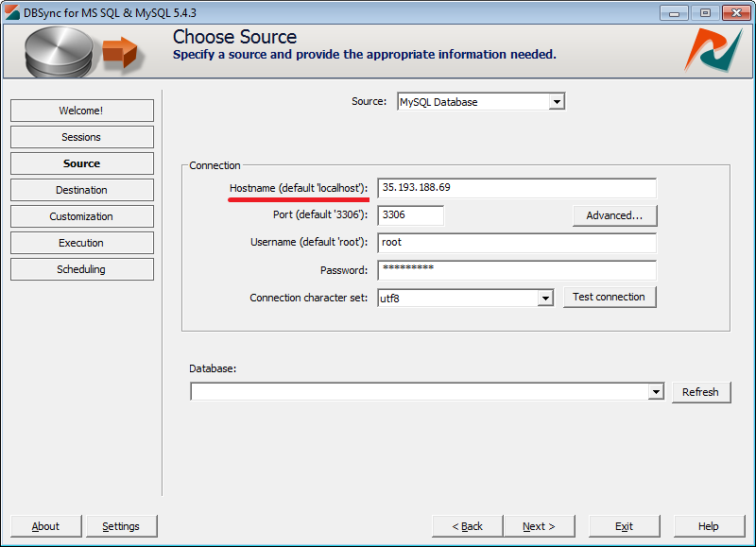Click the Advanced... button
The image size is (756, 547).
[x=615, y=215]
